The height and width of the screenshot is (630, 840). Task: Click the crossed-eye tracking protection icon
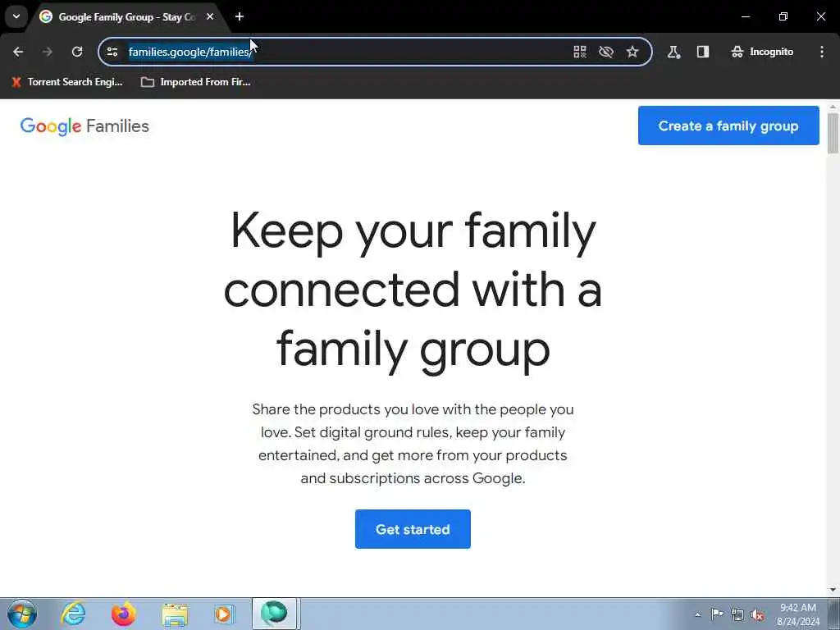606,52
